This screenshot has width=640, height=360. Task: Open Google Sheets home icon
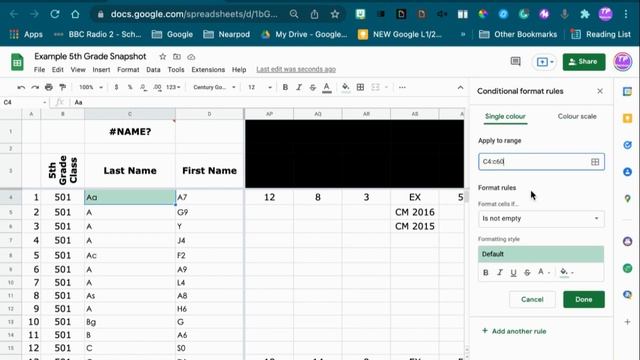17,62
